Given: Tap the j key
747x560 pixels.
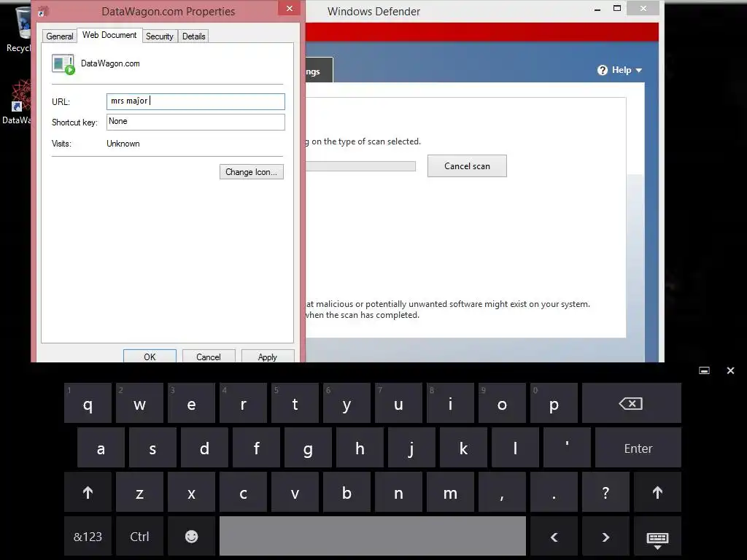Looking at the screenshot, I should [411, 448].
